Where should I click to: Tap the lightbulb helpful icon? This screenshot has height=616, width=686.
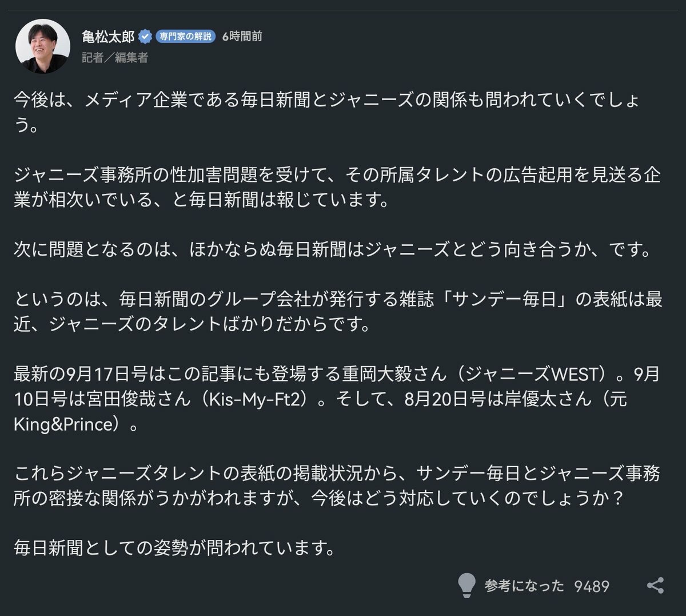(x=466, y=585)
